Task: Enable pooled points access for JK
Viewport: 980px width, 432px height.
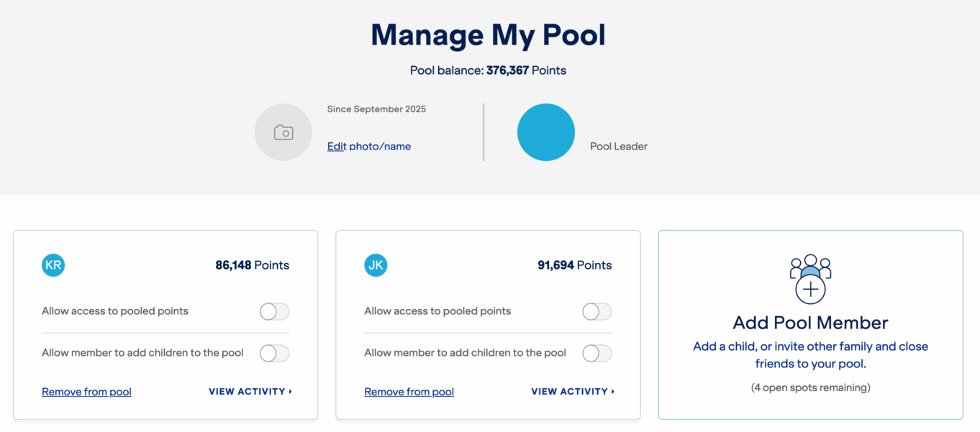Action: [596, 311]
